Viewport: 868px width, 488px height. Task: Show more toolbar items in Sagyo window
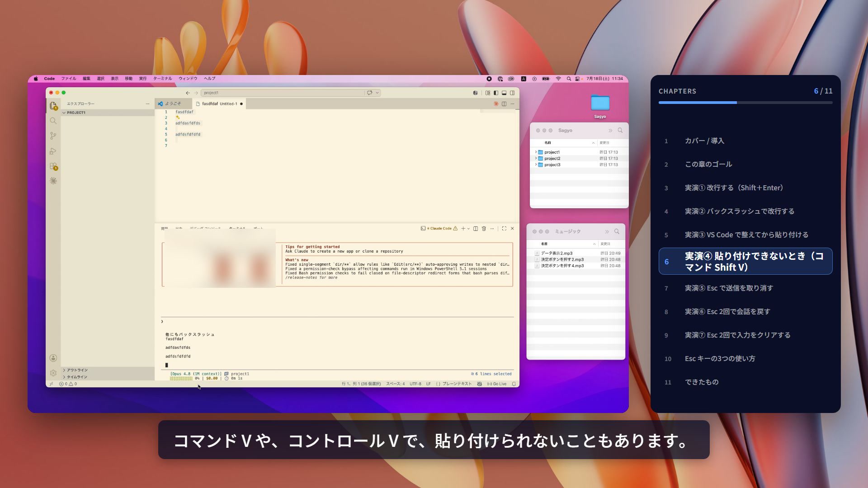(x=610, y=130)
